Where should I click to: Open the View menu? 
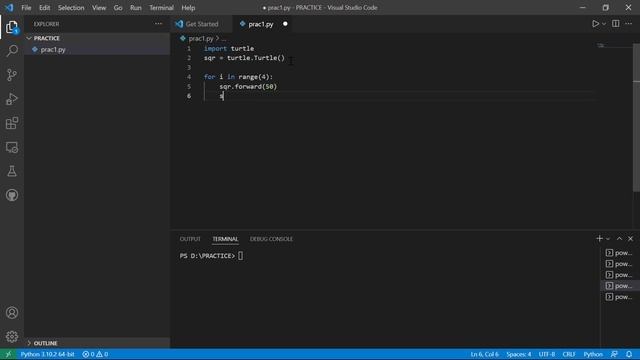tap(99, 7)
